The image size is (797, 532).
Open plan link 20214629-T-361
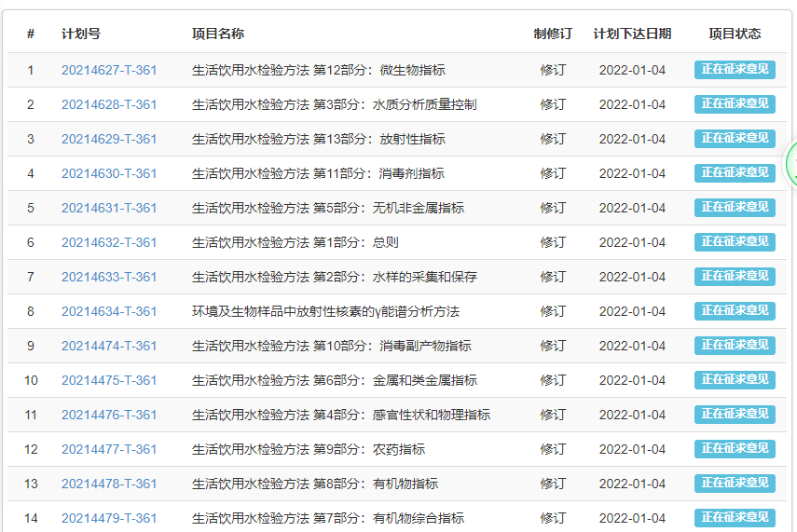point(109,139)
